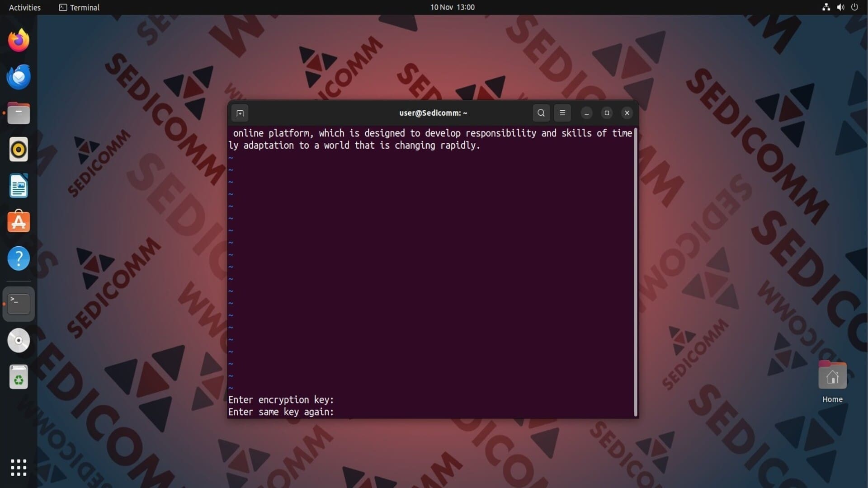Launch Thunderbird mail client
This screenshot has width=868, height=488.
click(x=19, y=77)
